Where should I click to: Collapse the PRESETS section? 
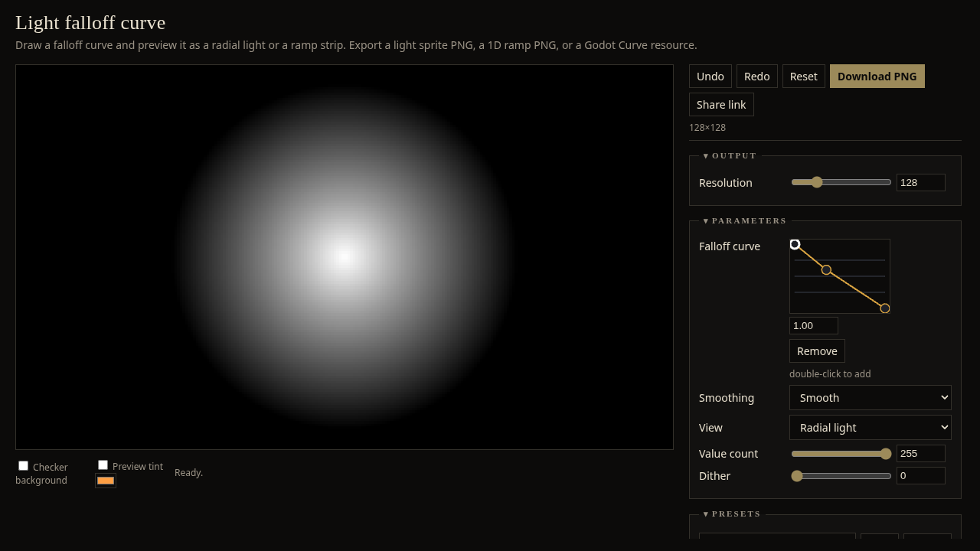731,514
